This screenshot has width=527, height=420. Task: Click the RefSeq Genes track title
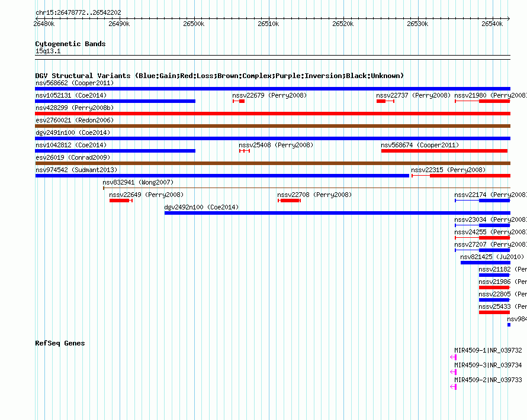(60, 343)
